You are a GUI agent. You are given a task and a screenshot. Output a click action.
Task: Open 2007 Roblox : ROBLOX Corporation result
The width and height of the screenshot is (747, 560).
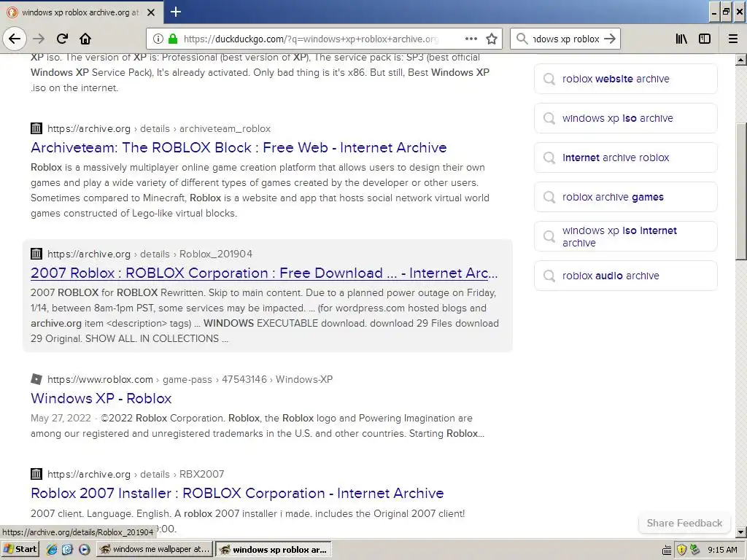pos(264,273)
